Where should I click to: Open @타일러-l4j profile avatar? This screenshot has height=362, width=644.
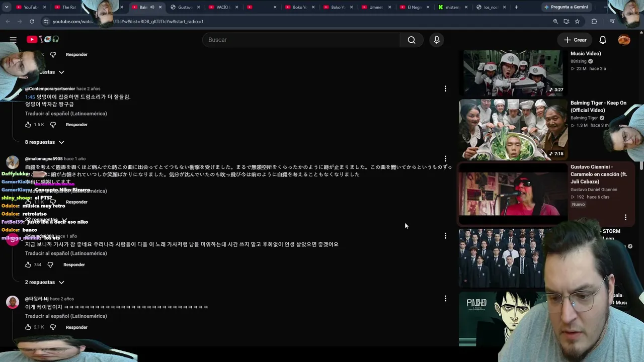point(13,302)
